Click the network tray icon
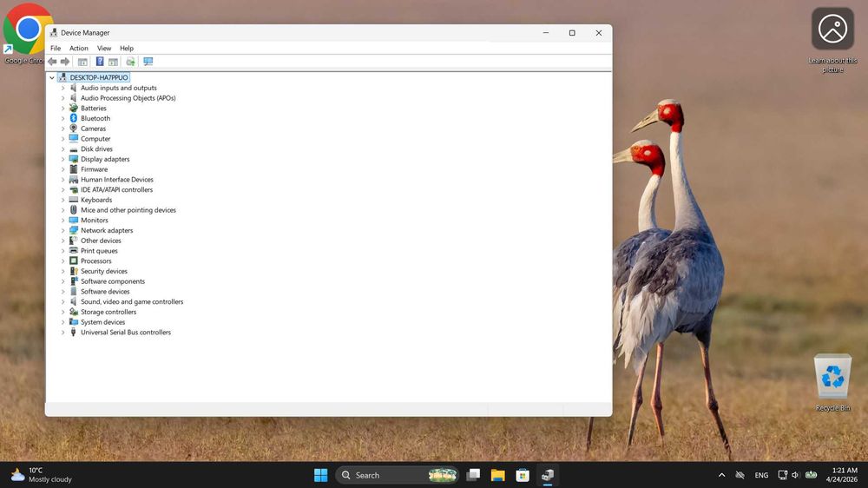The width and height of the screenshot is (868, 488). coord(782,475)
